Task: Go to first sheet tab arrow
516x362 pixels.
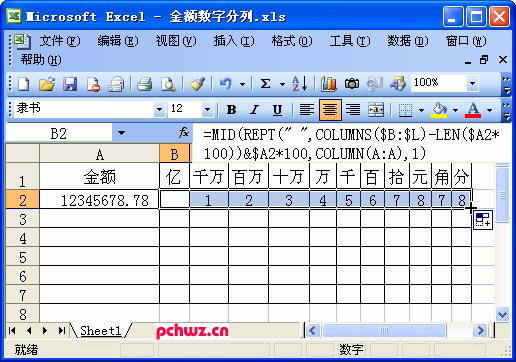Action: click(x=12, y=331)
